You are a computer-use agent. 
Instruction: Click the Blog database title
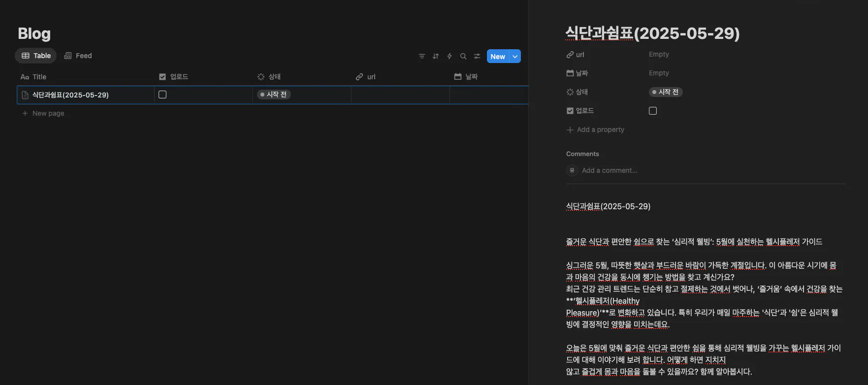tap(34, 33)
